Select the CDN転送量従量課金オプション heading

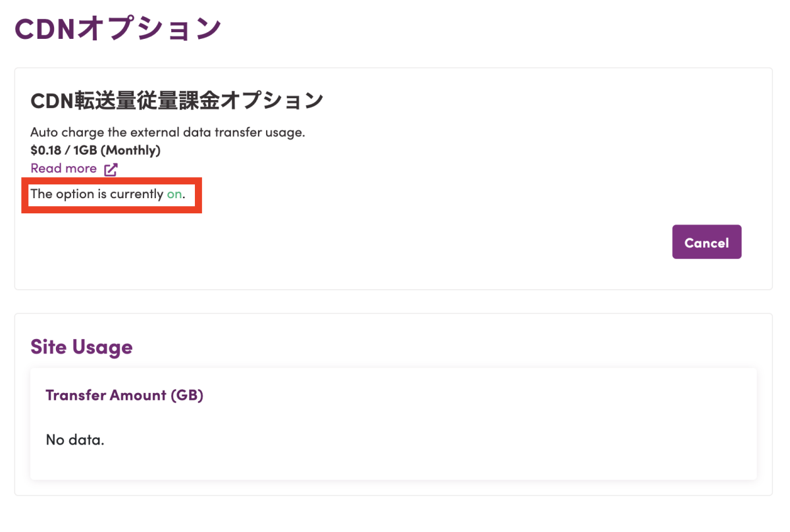(176, 101)
